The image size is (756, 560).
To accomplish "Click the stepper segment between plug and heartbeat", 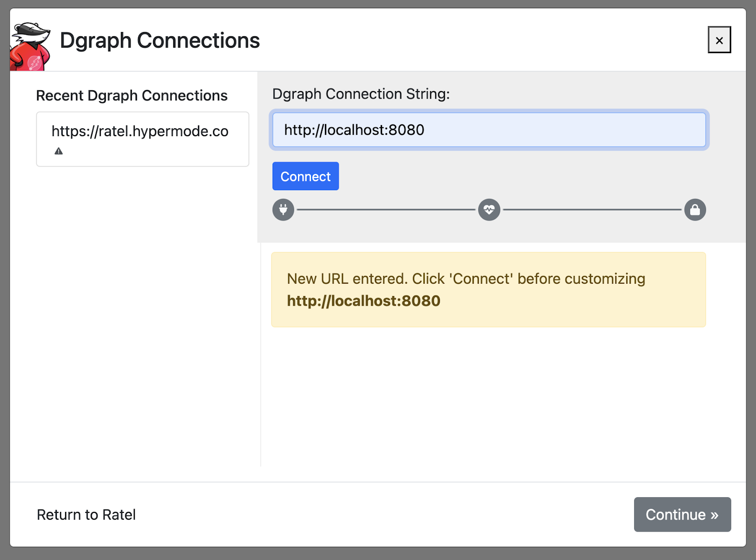I will [x=385, y=209].
